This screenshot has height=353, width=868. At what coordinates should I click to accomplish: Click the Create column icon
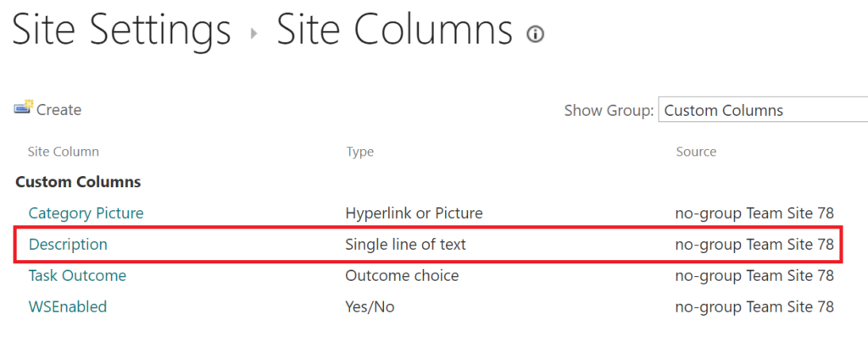click(24, 108)
